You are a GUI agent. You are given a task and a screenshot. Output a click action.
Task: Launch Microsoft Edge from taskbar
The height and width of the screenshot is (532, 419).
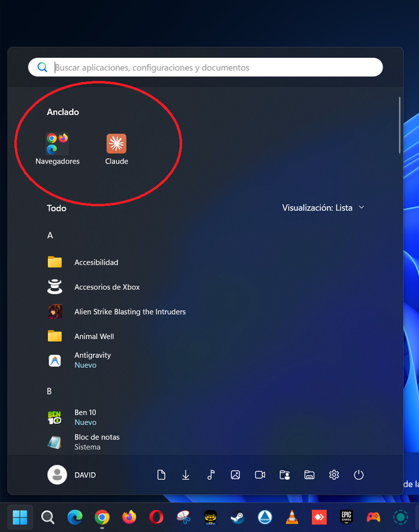click(74, 517)
